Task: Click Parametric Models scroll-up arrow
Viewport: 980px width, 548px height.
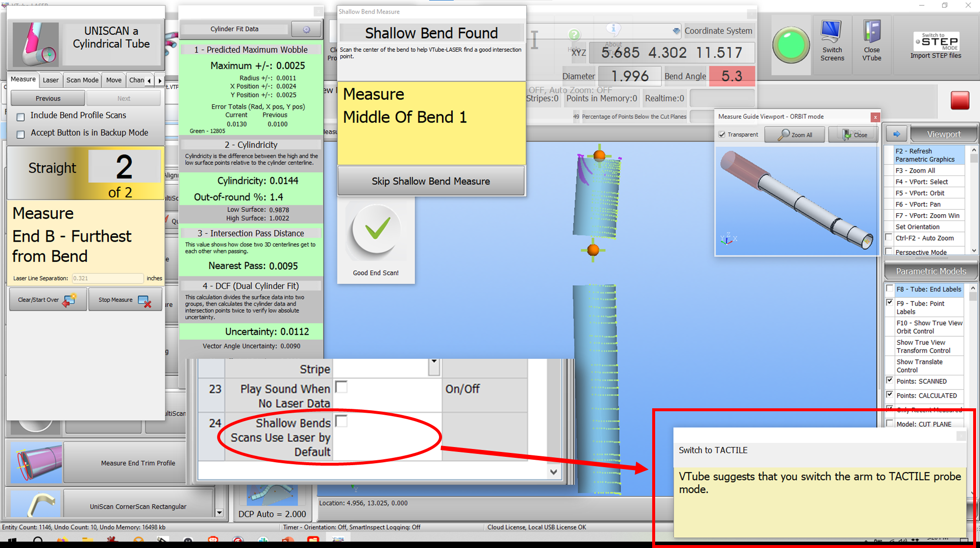Action: coord(974,288)
